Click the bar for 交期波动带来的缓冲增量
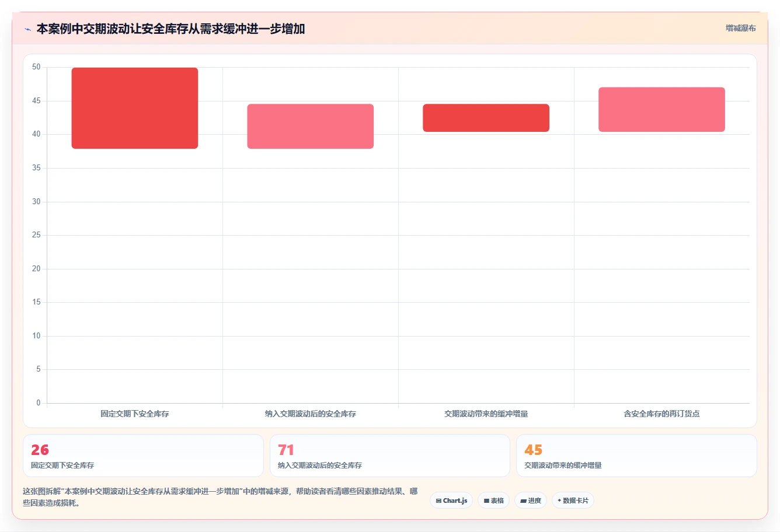 coord(486,118)
